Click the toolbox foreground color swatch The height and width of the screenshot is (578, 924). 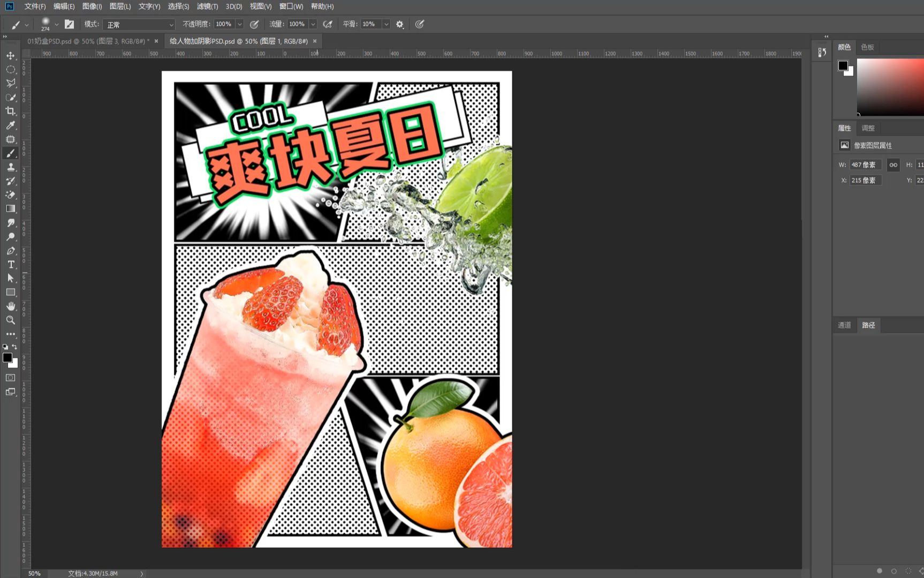coord(7,358)
